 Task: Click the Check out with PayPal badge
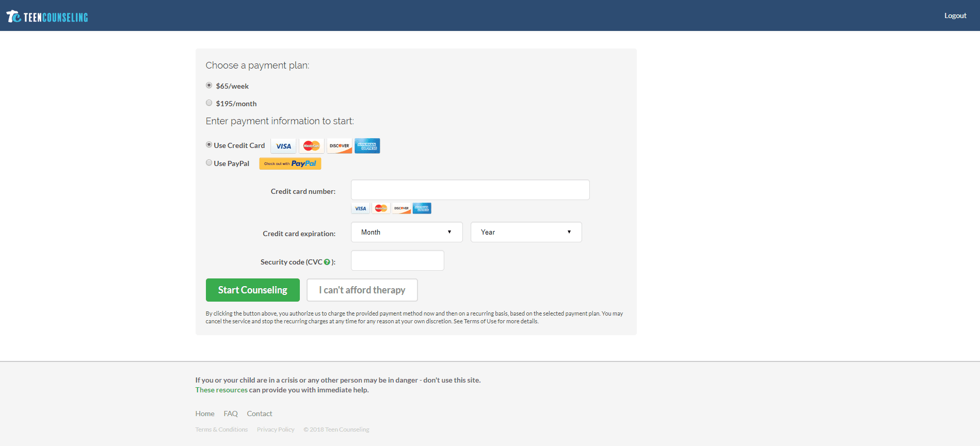point(290,163)
